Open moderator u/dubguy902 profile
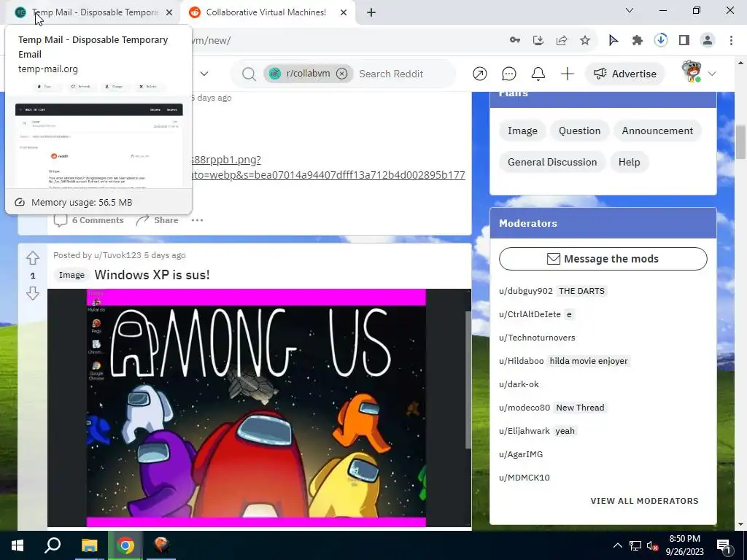This screenshot has height=560, width=747. click(526, 291)
